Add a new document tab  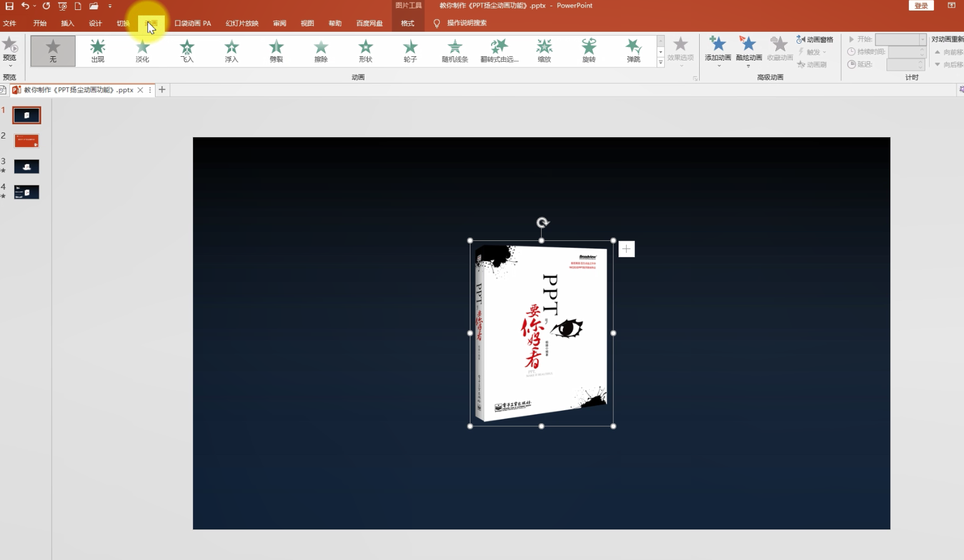tap(162, 90)
